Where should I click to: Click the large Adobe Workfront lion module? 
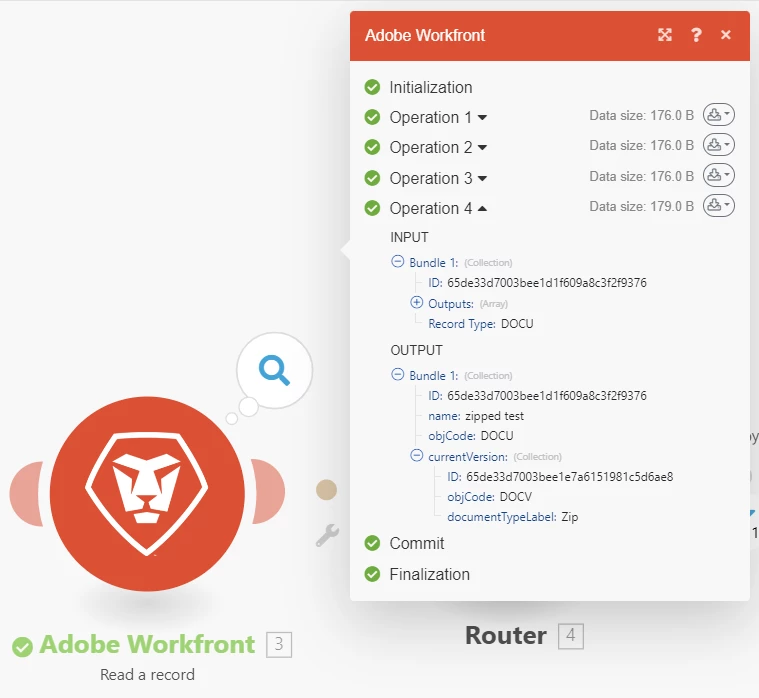click(x=147, y=494)
